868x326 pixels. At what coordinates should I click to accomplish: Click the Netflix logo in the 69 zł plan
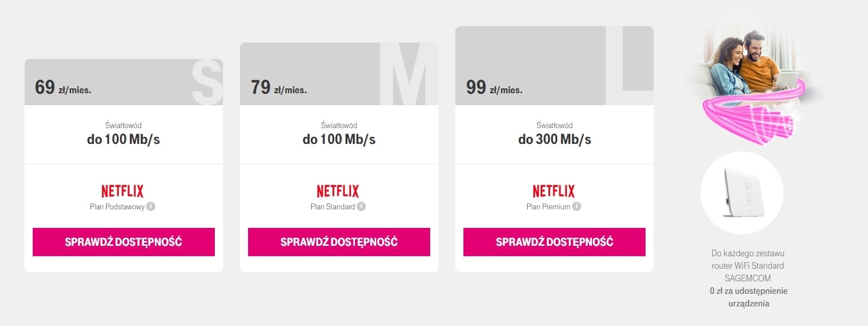tap(123, 191)
